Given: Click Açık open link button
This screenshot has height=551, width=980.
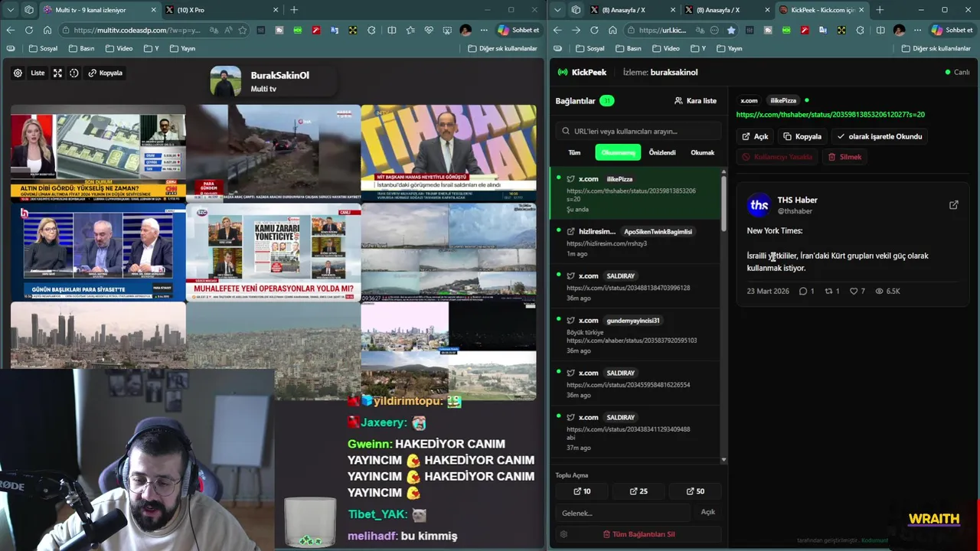Looking at the screenshot, I should point(755,136).
